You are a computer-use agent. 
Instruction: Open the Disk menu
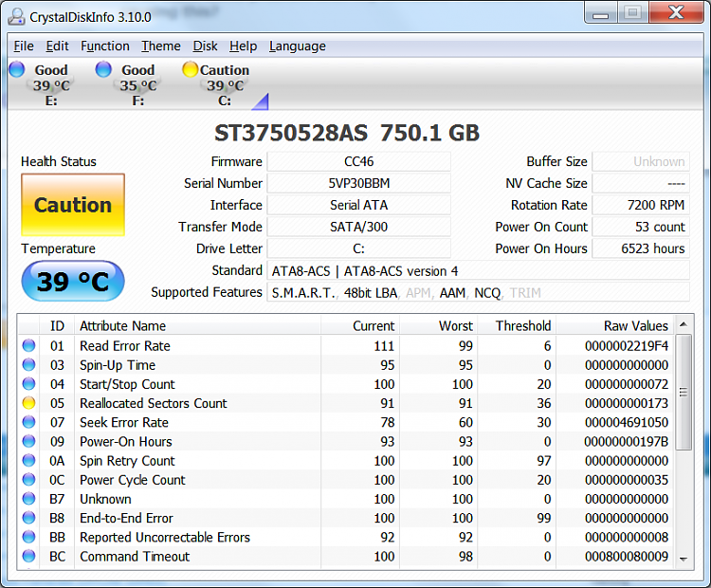coord(205,46)
